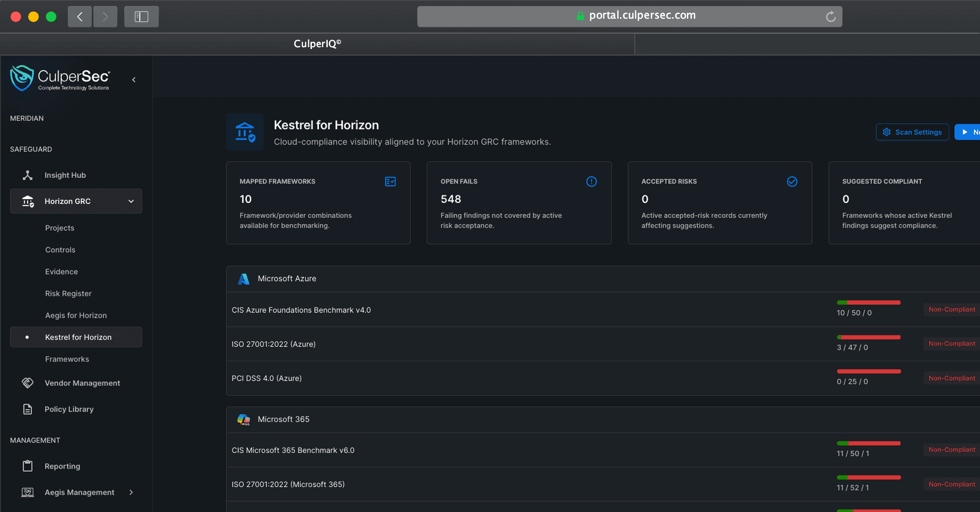Screen dimensions: 980x512
Task: Click the Policy Library document icon
Action: (28, 409)
